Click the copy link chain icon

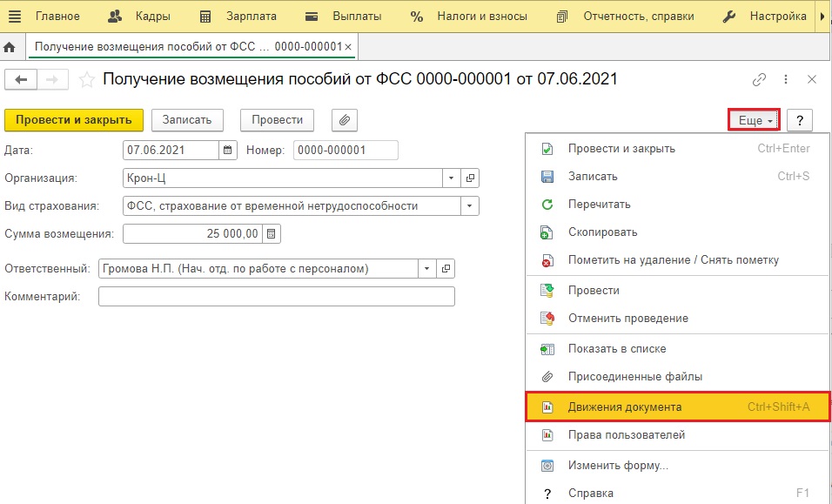(759, 79)
